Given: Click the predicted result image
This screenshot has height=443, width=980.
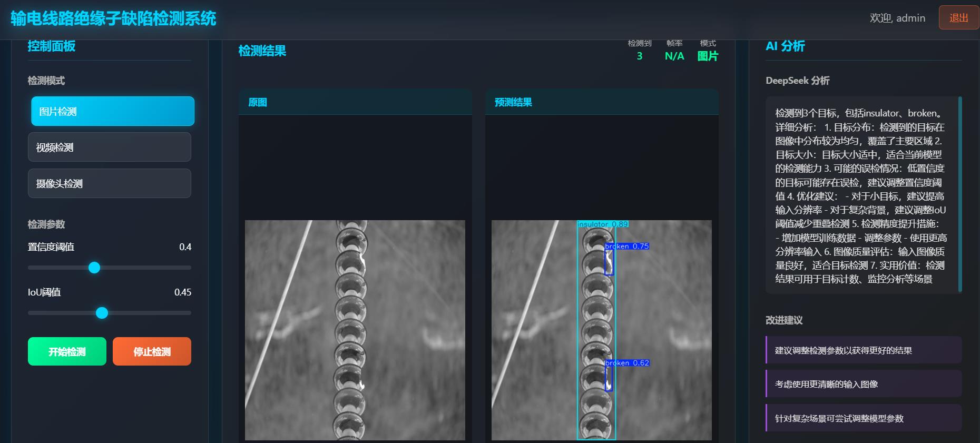Looking at the screenshot, I should 602,330.
